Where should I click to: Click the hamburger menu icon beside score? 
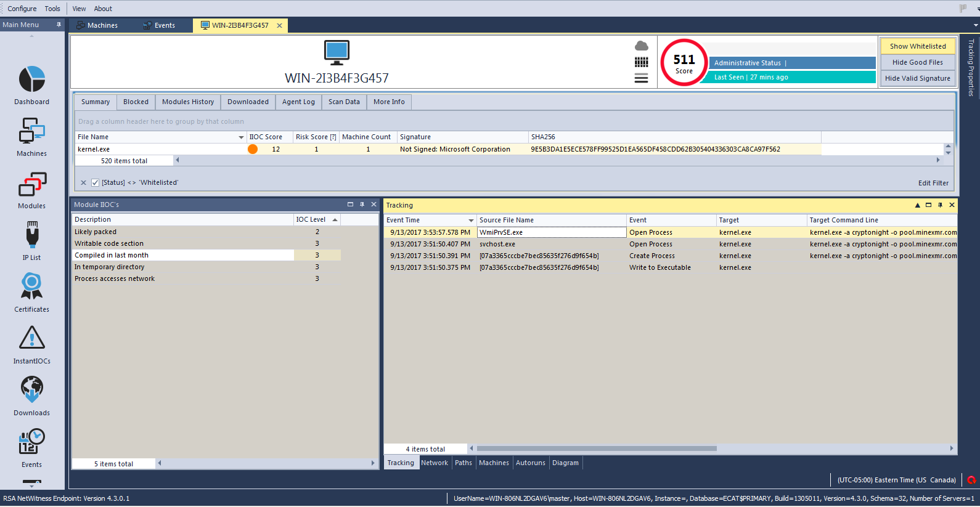coord(641,78)
